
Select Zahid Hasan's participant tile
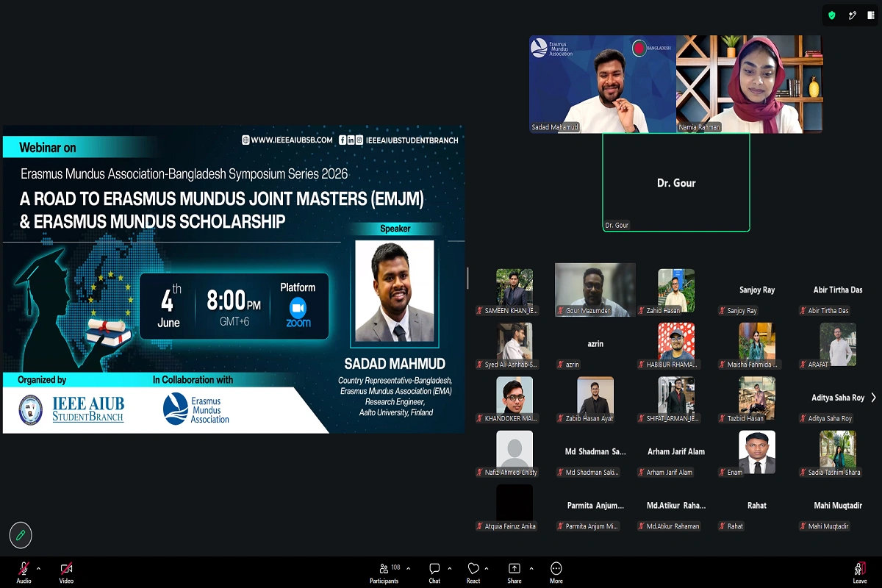[x=676, y=292]
